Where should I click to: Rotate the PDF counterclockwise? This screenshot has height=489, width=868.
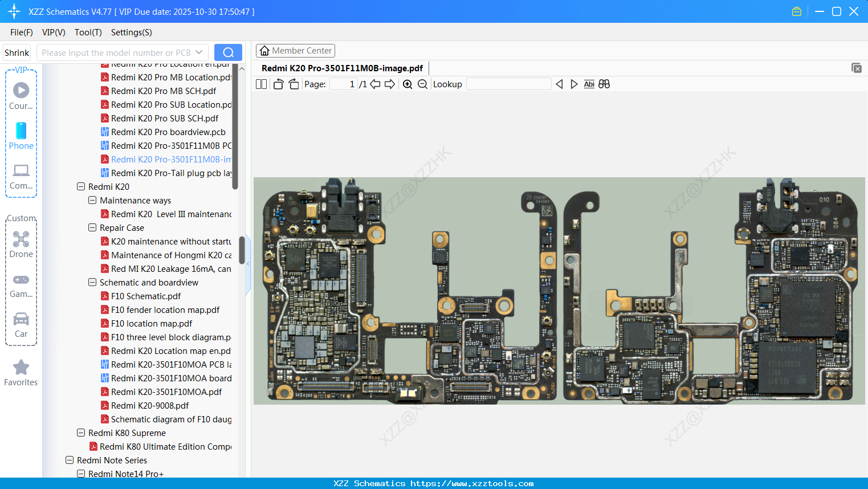point(278,84)
